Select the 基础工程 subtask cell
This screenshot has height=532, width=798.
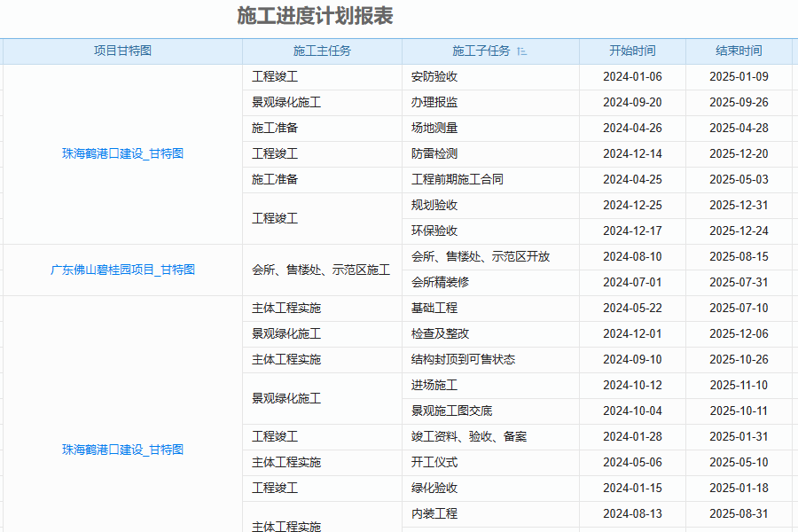(490, 308)
